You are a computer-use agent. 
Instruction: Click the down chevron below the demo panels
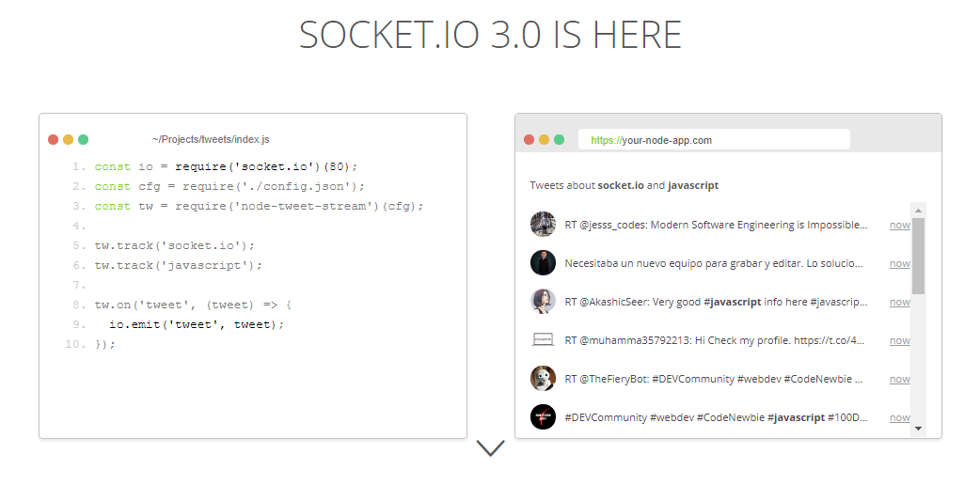490,447
